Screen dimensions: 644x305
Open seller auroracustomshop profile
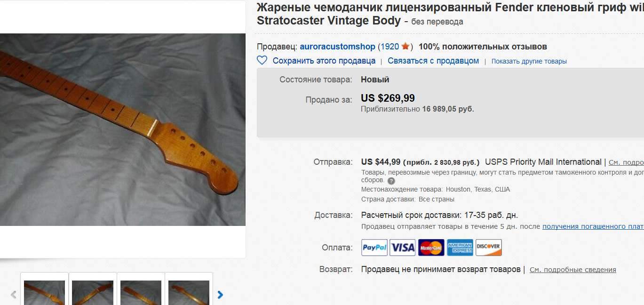coord(337,47)
